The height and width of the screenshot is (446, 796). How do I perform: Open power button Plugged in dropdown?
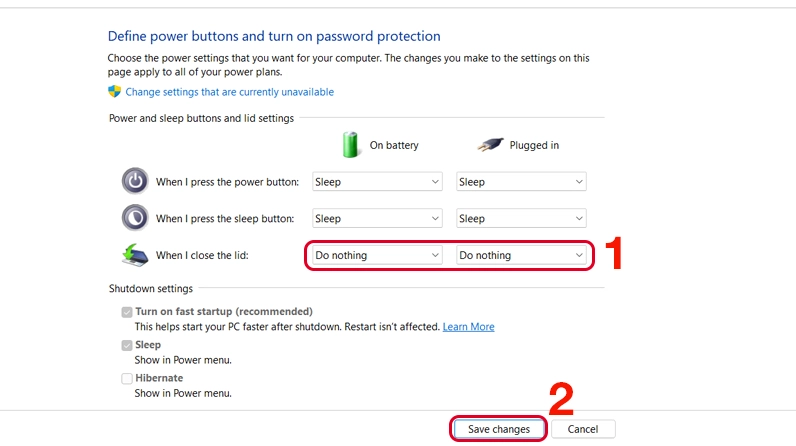pyautogui.click(x=520, y=182)
